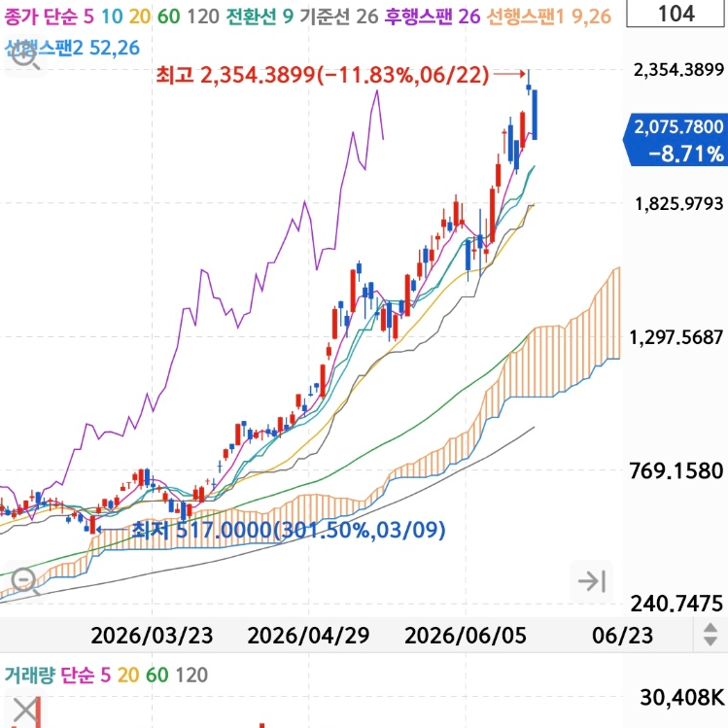This screenshot has height=728, width=728.
Task: Click the 2026/03/23 date label
Action: pyautogui.click(x=152, y=635)
